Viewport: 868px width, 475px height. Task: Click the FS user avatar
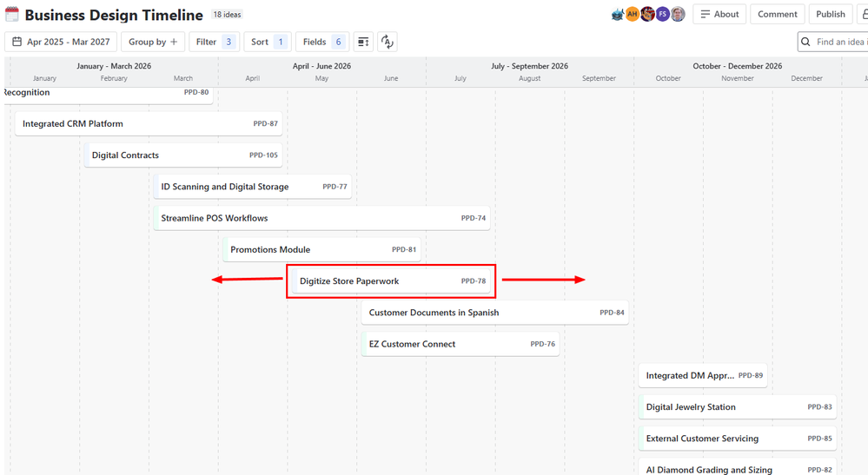pos(663,15)
